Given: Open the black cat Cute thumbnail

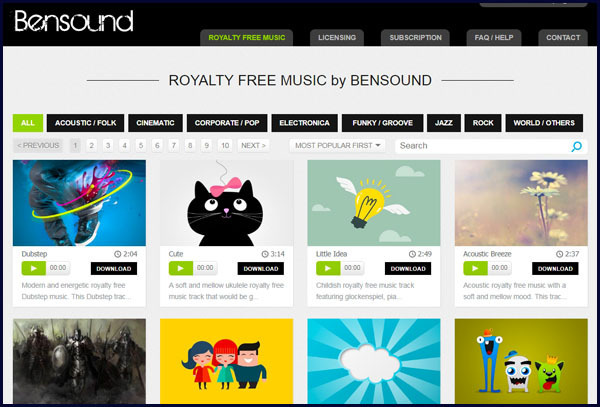Looking at the screenshot, I should [x=227, y=203].
